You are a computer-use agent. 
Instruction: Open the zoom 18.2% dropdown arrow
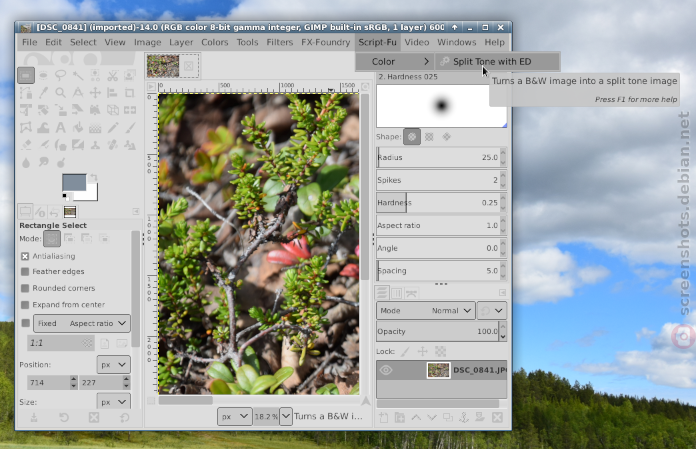(x=286, y=416)
